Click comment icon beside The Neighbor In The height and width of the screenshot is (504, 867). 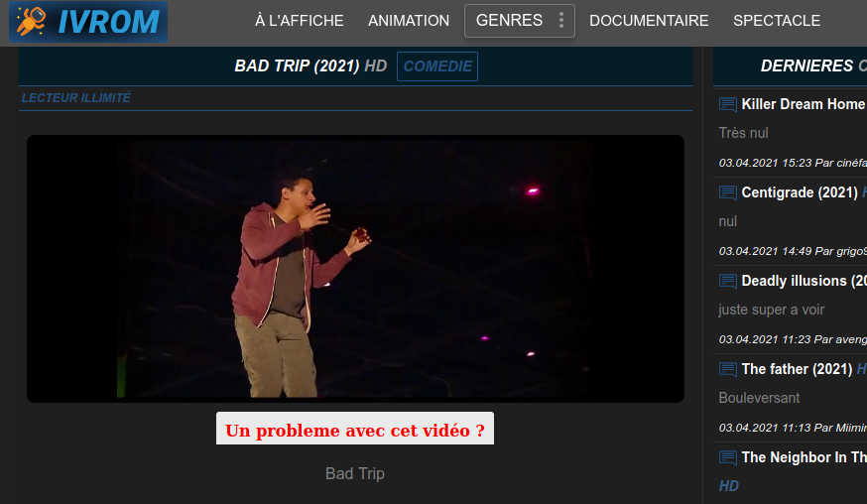[728, 457]
